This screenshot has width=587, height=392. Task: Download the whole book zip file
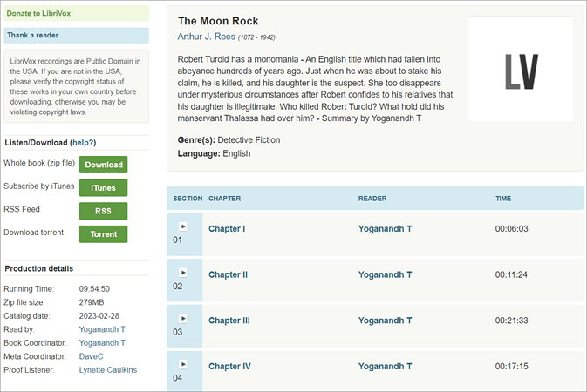point(103,165)
